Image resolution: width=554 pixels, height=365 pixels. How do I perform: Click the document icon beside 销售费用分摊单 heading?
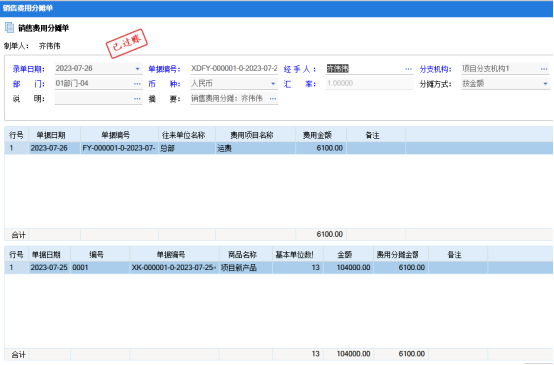click(9, 28)
